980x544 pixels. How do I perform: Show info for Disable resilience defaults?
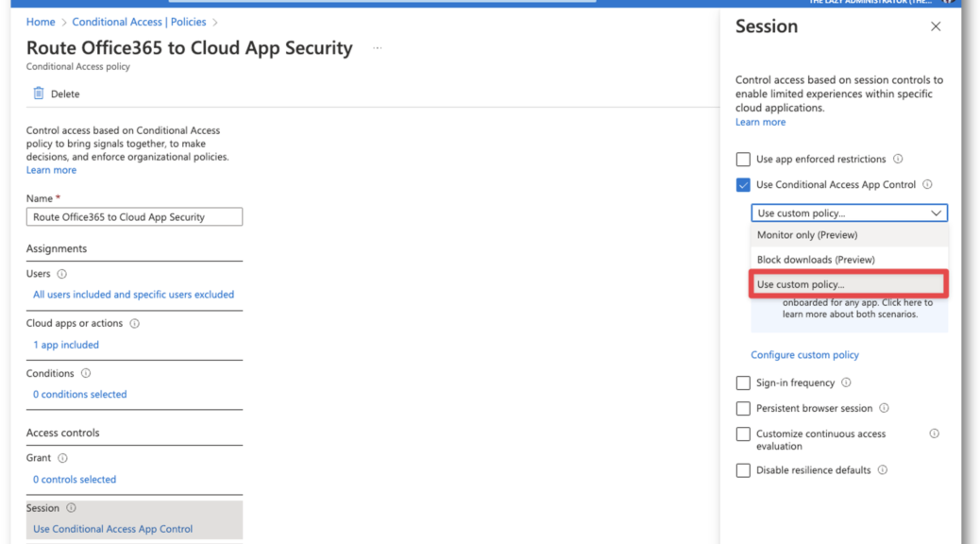coord(883,470)
